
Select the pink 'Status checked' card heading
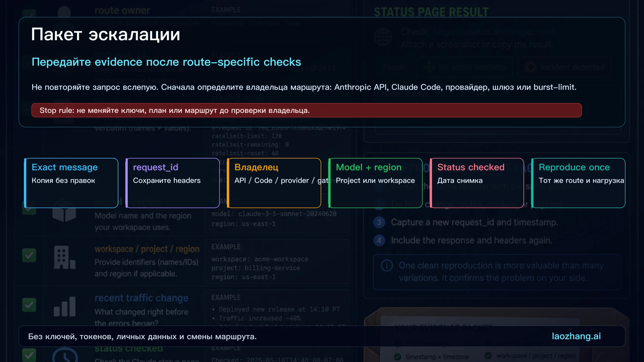click(471, 167)
